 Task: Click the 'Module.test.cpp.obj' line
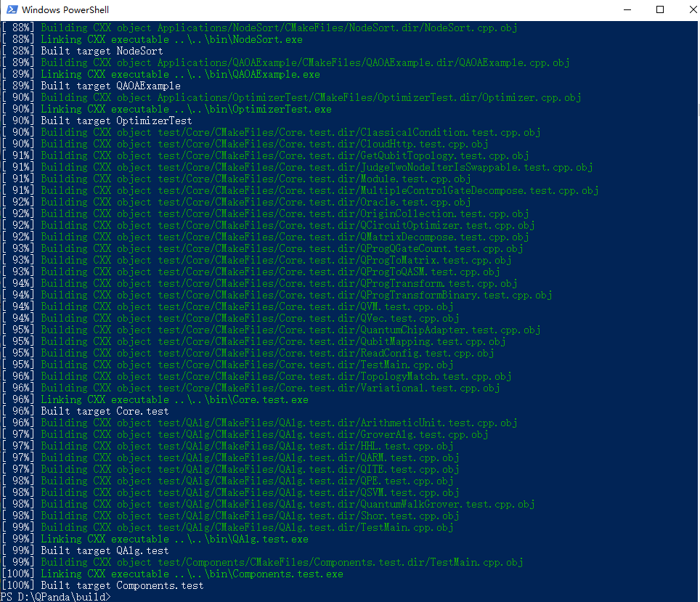pyautogui.click(x=236, y=179)
